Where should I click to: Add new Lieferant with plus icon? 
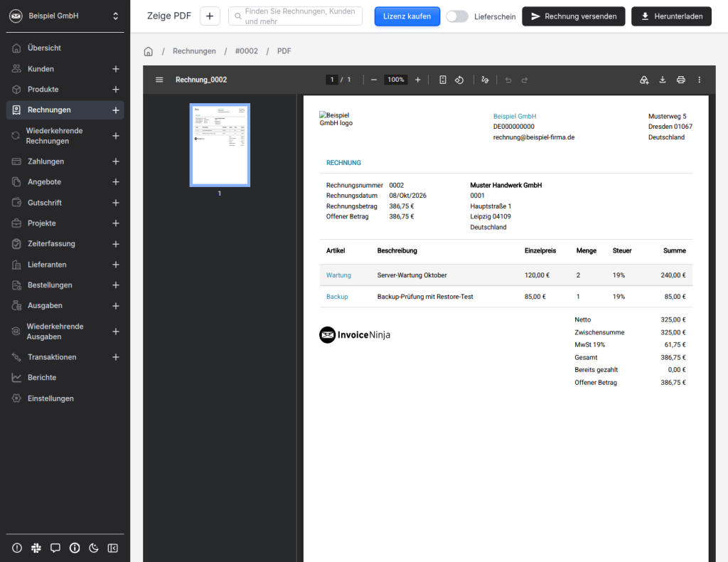point(116,265)
